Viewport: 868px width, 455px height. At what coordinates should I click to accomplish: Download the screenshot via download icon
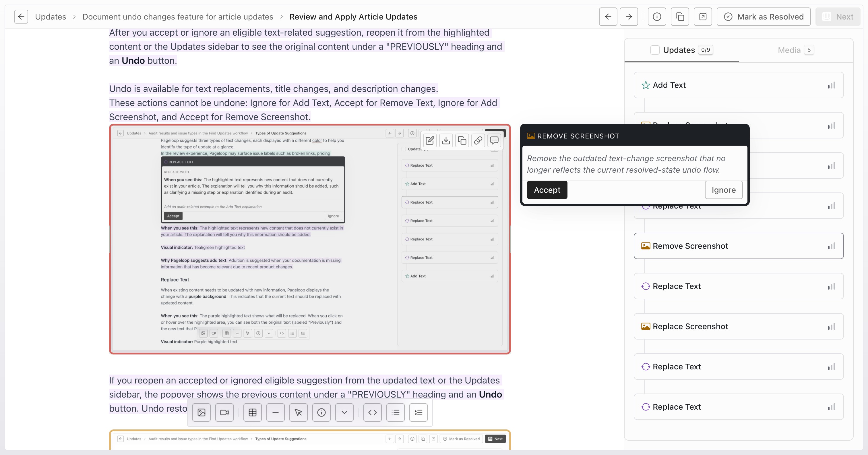pos(446,140)
